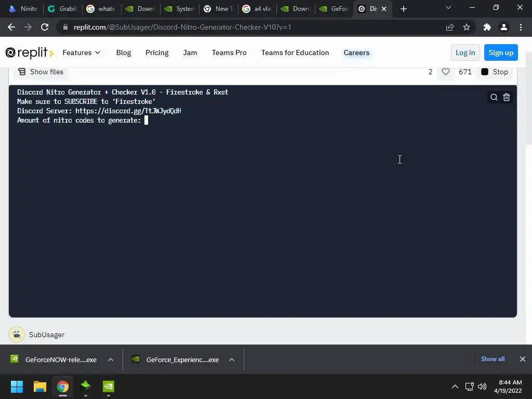
Task: Open the Chrome profile avatar menu
Action: pos(504,27)
